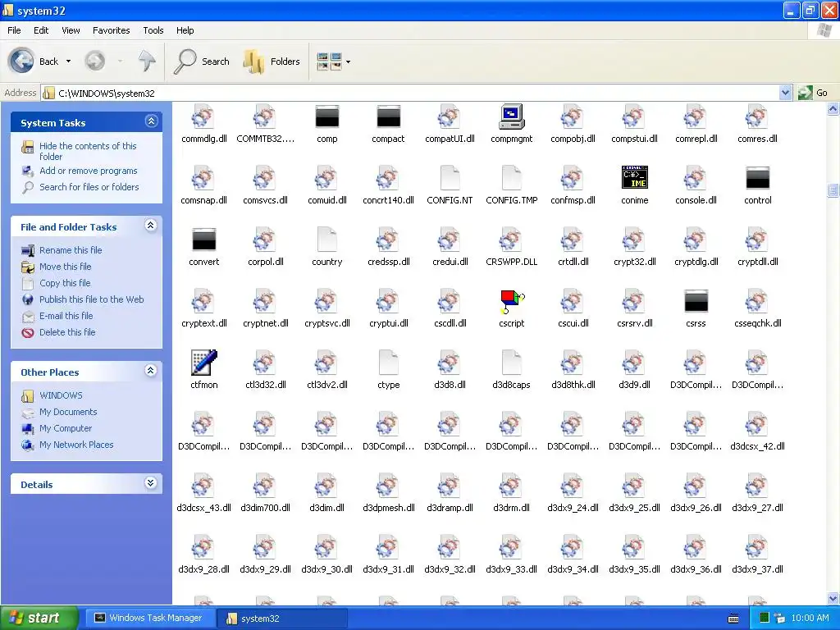Select the convert executable icon
The height and width of the screenshot is (630, 840).
(204, 240)
